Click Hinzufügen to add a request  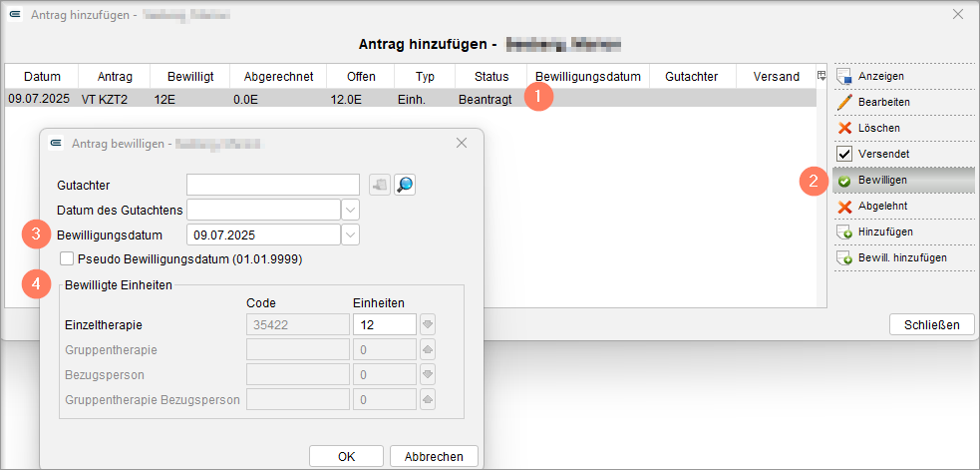(x=904, y=233)
